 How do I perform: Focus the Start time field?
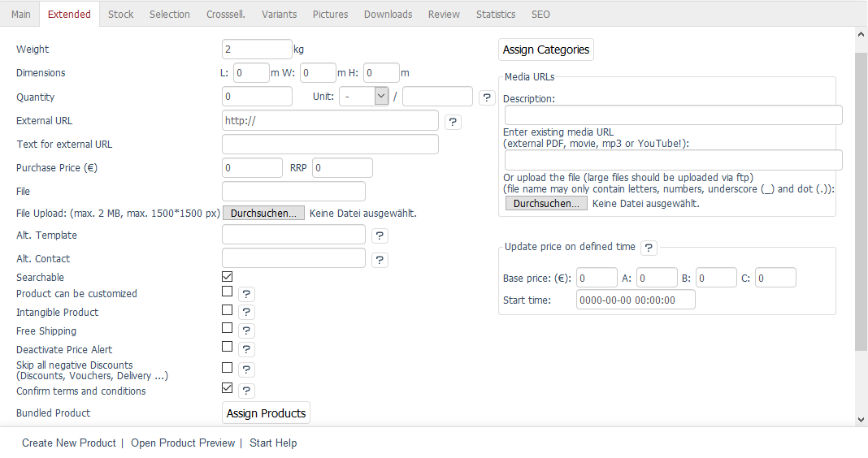click(x=636, y=300)
